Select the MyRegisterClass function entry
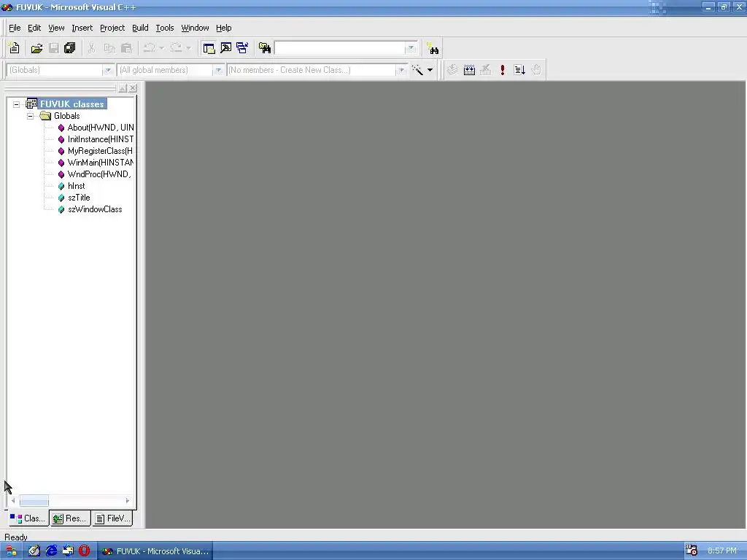This screenshot has width=747, height=560. (x=100, y=151)
